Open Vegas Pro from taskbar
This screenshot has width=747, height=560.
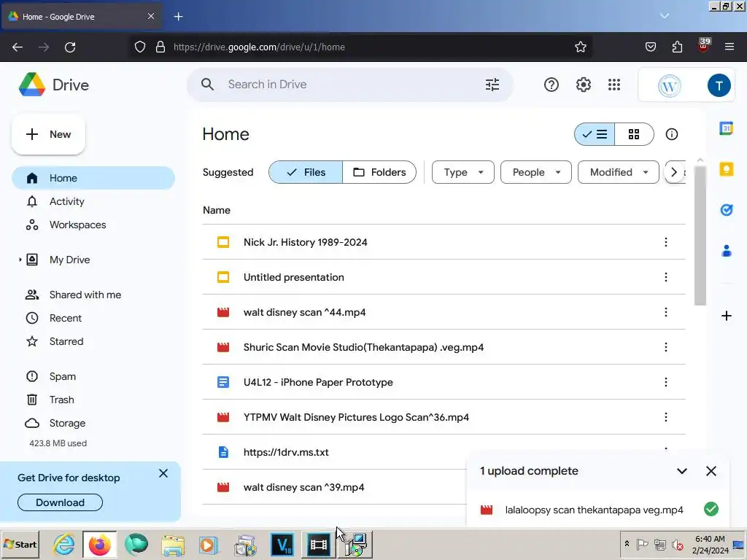tap(282, 545)
